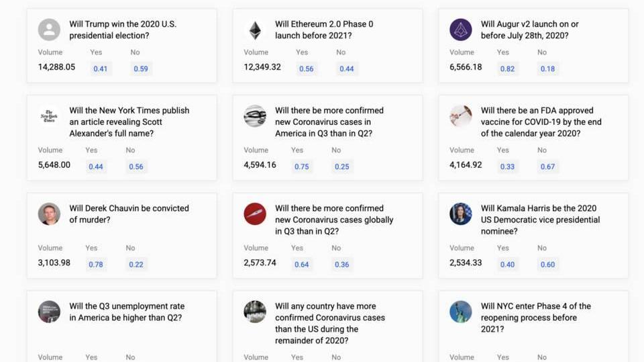
Task: Open the NYC Phase 4 reopening market title
Action: pyautogui.click(x=536, y=318)
